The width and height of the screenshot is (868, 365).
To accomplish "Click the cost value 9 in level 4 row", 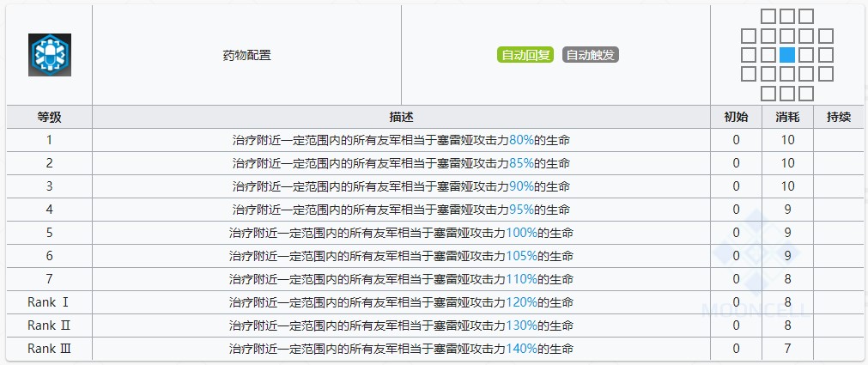I will [787, 210].
